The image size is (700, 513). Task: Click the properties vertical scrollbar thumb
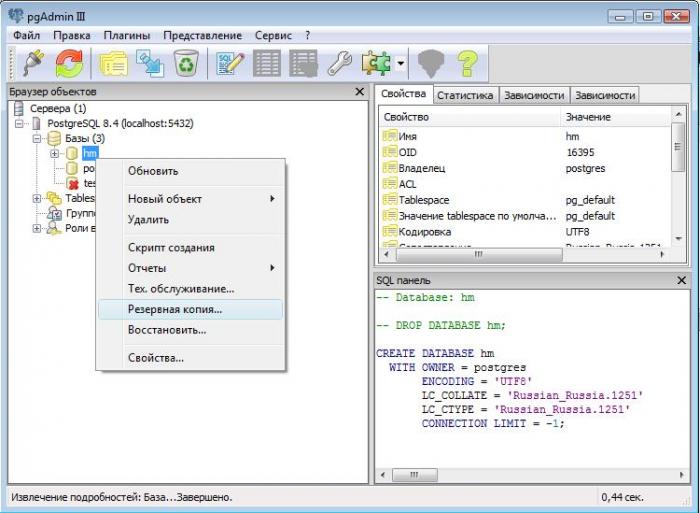pos(678,147)
